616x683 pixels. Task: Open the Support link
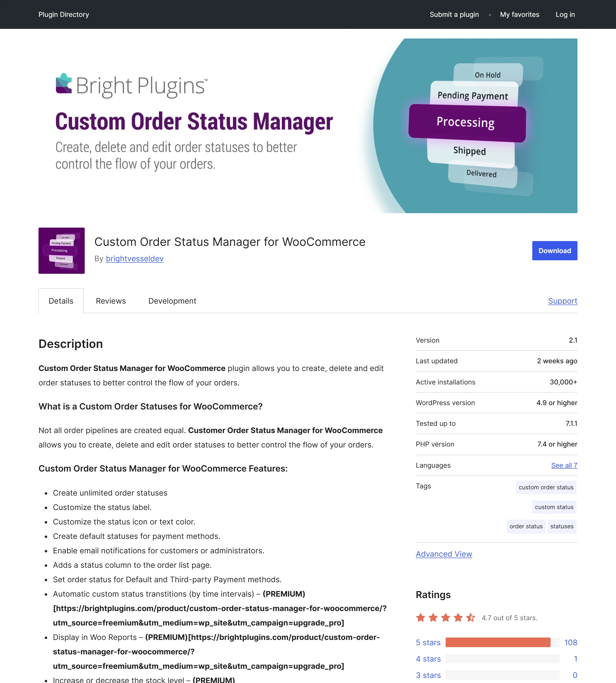563,301
